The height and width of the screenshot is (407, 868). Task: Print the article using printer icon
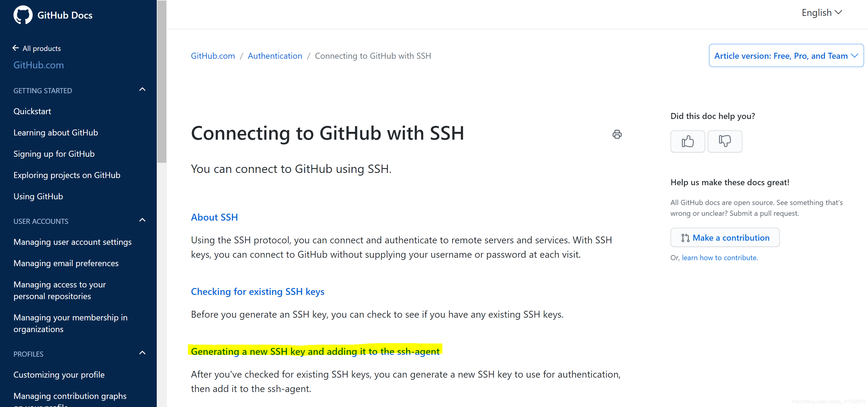[x=617, y=135]
